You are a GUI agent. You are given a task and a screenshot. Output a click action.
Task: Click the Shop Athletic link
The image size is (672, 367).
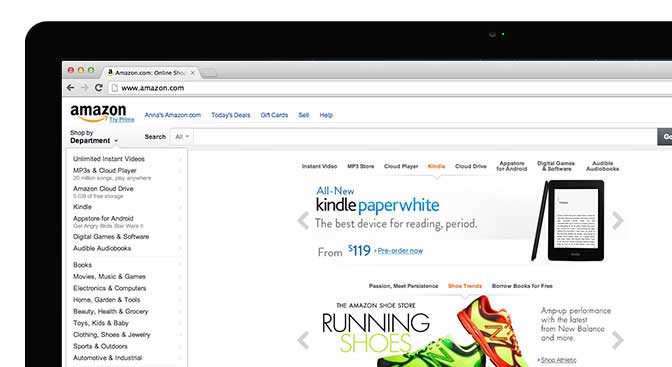[x=558, y=360]
